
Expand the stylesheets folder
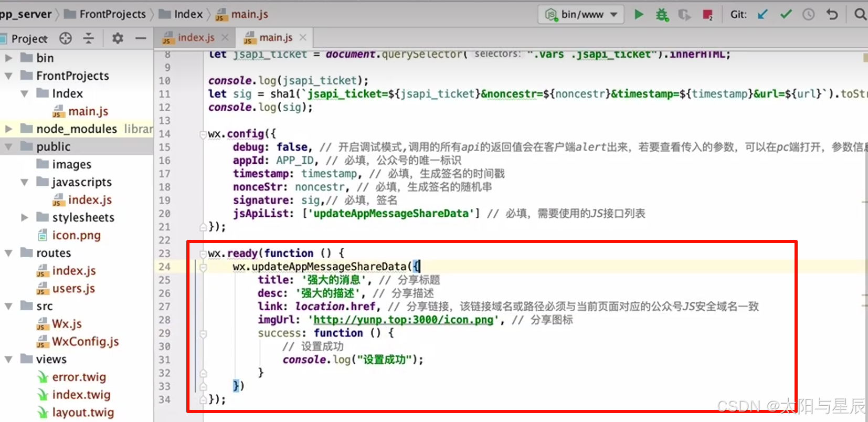(24, 217)
